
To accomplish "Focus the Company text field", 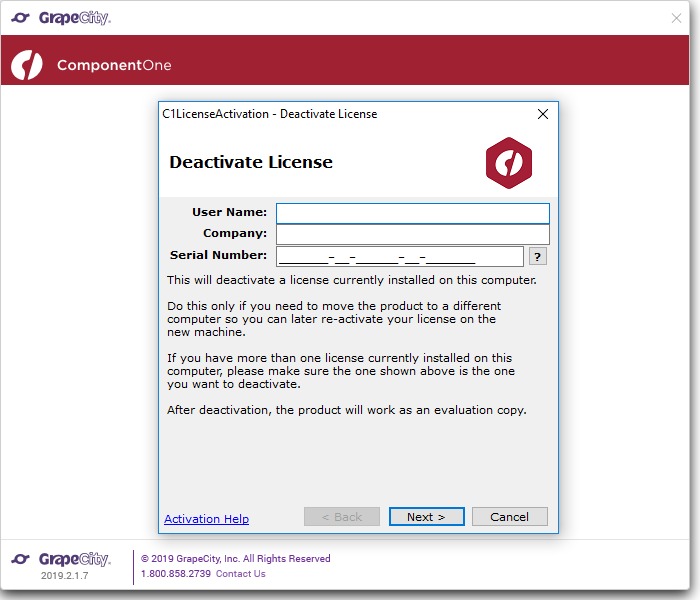I will 412,234.
